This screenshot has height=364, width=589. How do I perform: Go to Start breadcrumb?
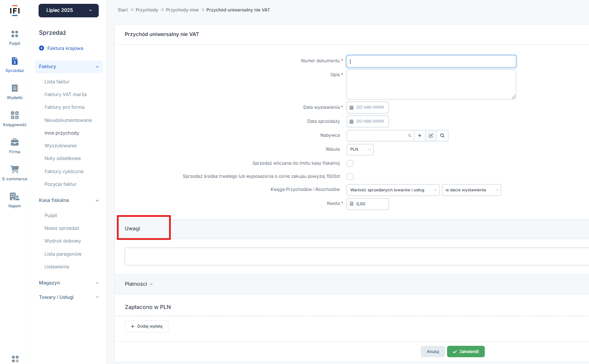123,10
